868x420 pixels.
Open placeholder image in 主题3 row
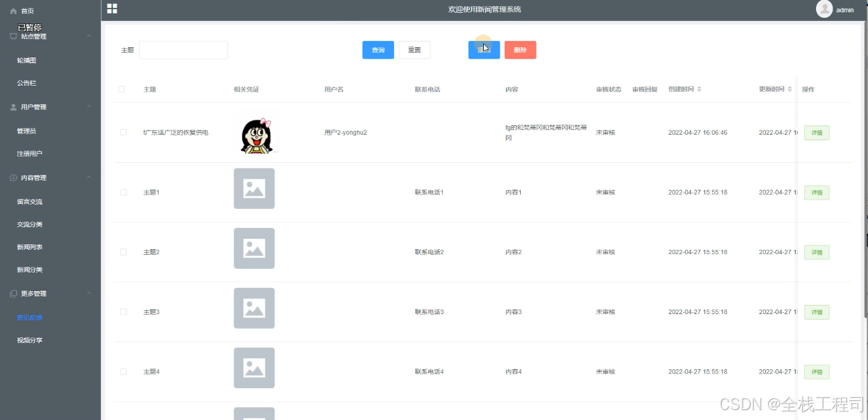coord(254,308)
